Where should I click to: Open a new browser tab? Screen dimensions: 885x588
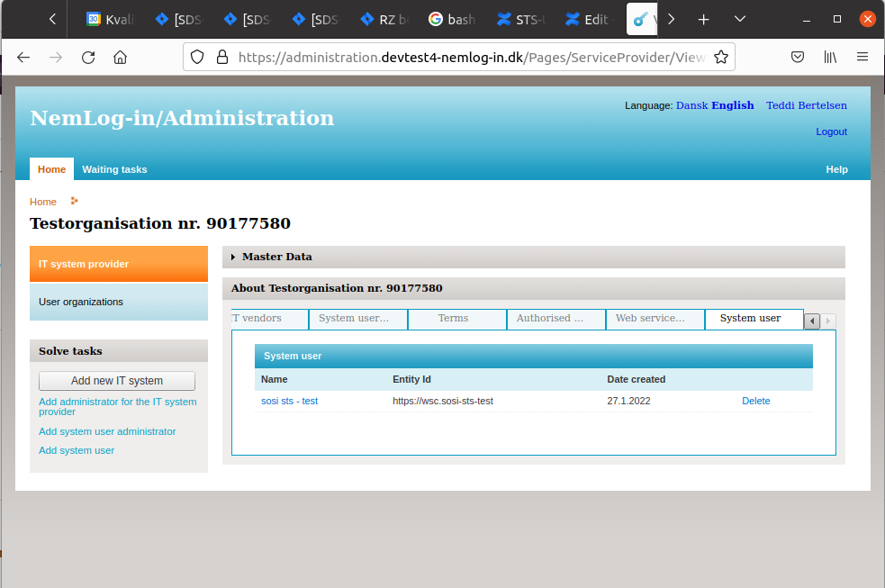tap(704, 19)
